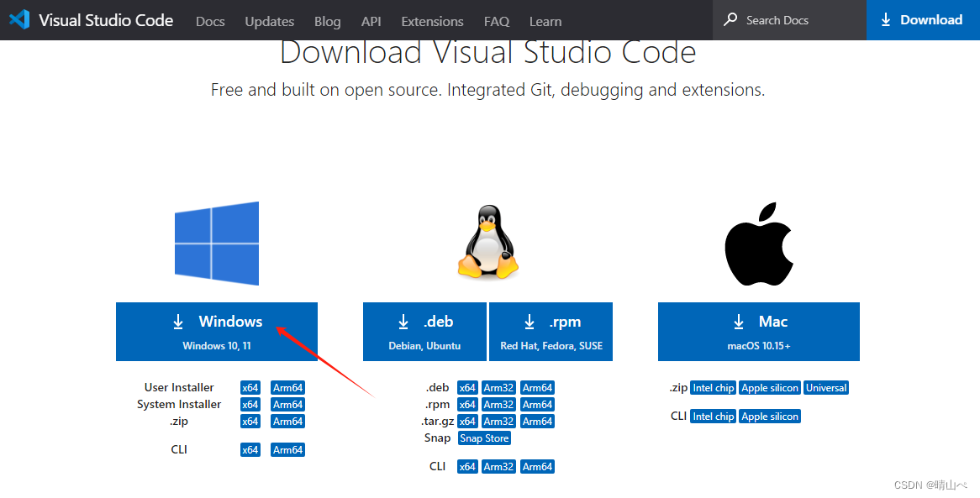
Task: Download VS Code for Windows 10, 11
Action: [x=216, y=331]
